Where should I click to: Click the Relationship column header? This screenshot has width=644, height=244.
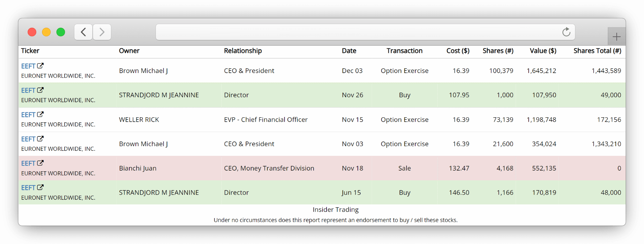pyautogui.click(x=243, y=51)
